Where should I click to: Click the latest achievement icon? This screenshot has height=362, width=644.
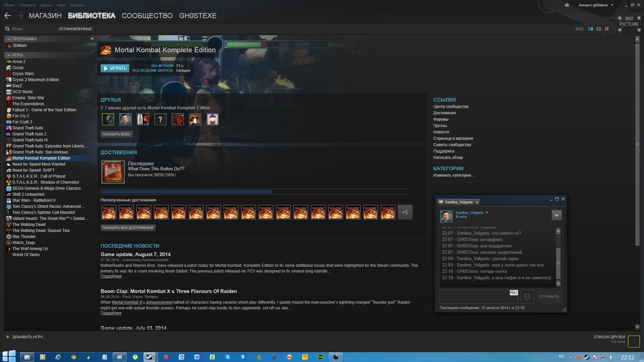click(x=113, y=172)
